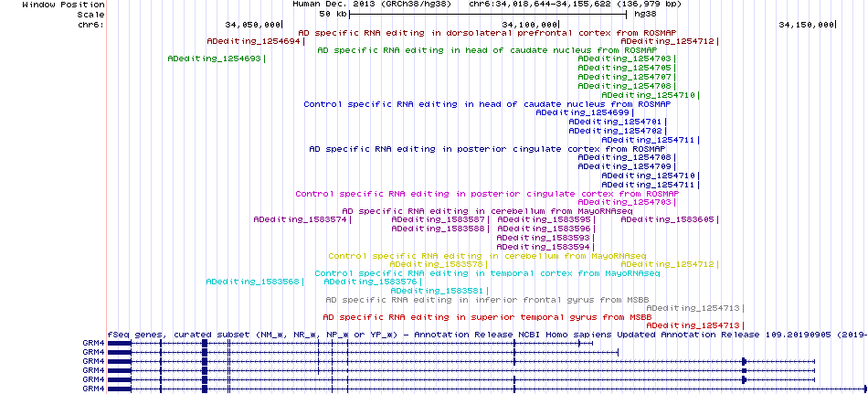Image resolution: width=868 pixels, height=394 pixels.
Task: Open the AD cerebellum MayoRNAseq track title
Action: [487, 211]
